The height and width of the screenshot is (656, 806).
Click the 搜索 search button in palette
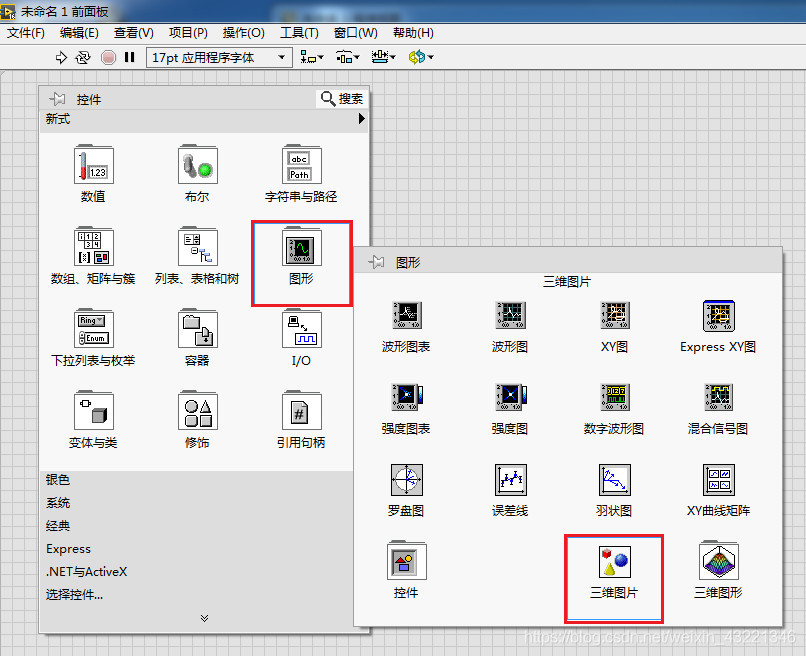coord(342,99)
